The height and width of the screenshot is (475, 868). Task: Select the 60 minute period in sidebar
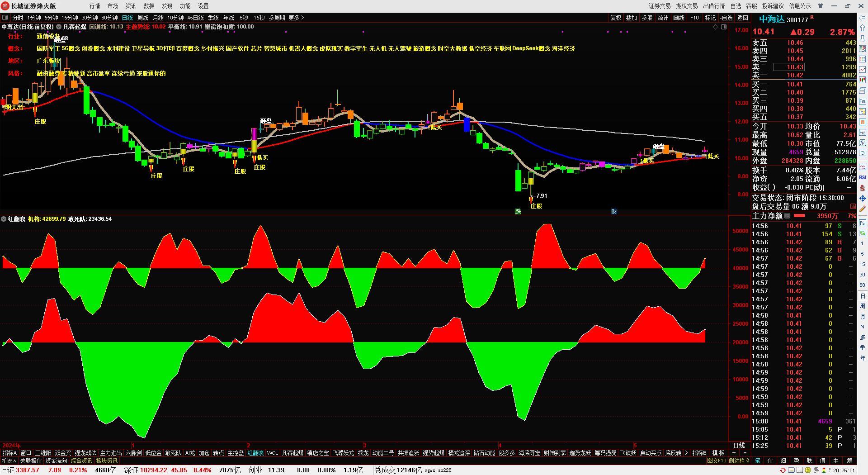click(863, 285)
